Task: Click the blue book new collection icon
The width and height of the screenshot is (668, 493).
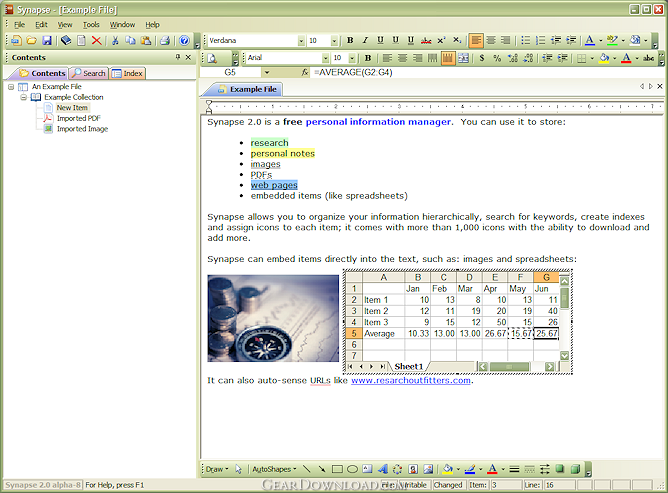Action: pyautogui.click(x=66, y=40)
